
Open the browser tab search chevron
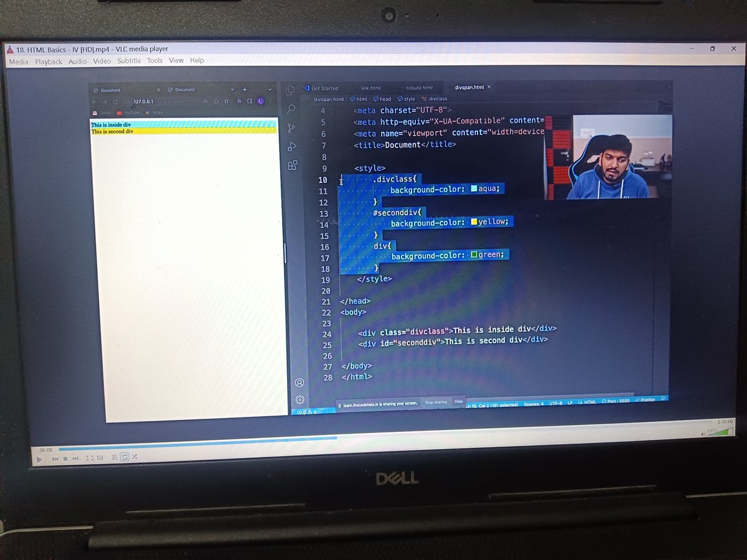tap(270, 90)
